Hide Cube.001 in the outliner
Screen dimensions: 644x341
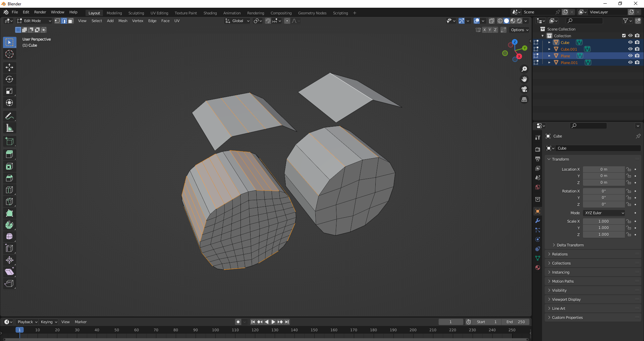(630, 49)
